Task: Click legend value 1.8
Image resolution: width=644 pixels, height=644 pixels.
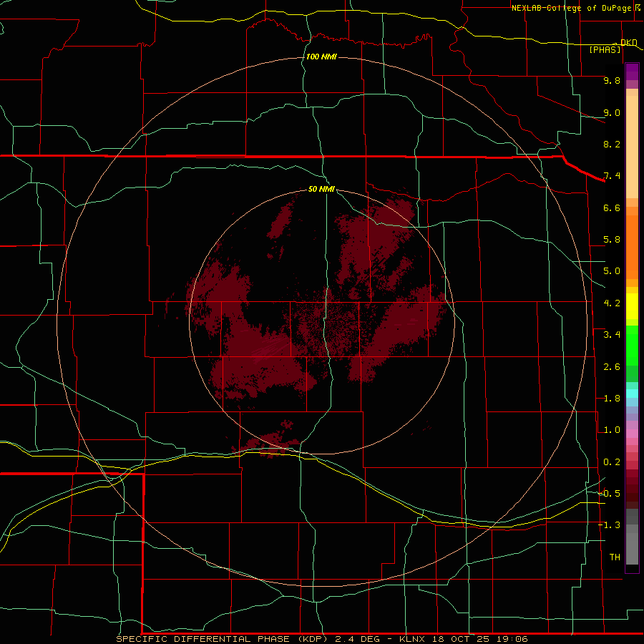Action: click(612, 399)
